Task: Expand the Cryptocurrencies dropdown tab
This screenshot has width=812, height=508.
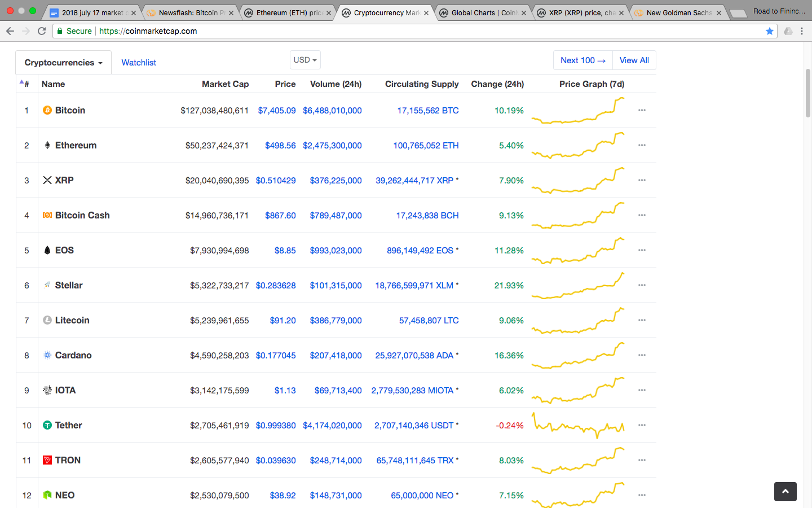Action: (x=63, y=63)
